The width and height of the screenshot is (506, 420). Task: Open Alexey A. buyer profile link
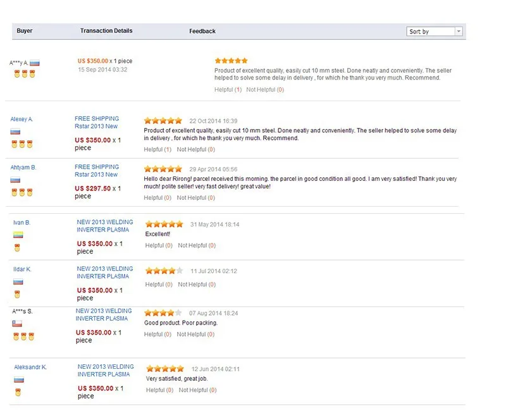coord(22,119)
